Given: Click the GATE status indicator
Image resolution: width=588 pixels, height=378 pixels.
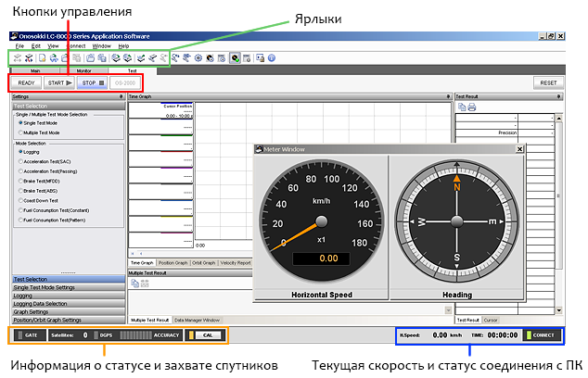Looking at the screenshot, I should (30, 334).
